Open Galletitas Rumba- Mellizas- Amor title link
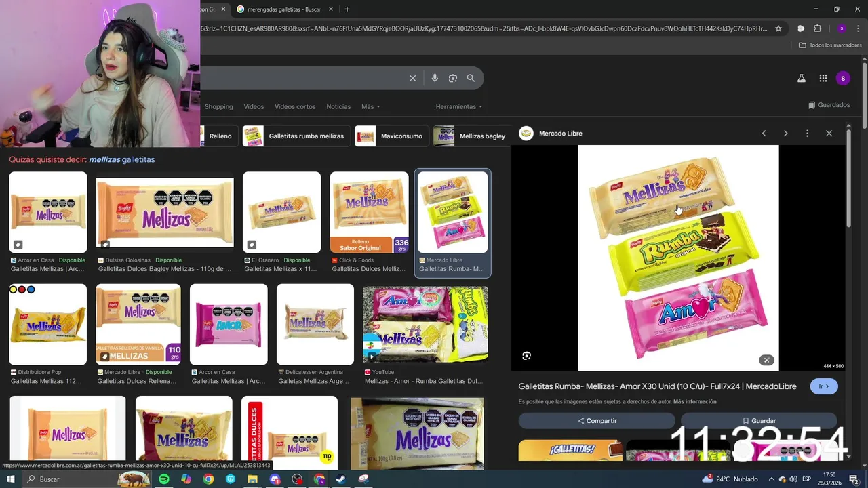This screenshot has width=868, height=488. (657, 386)
